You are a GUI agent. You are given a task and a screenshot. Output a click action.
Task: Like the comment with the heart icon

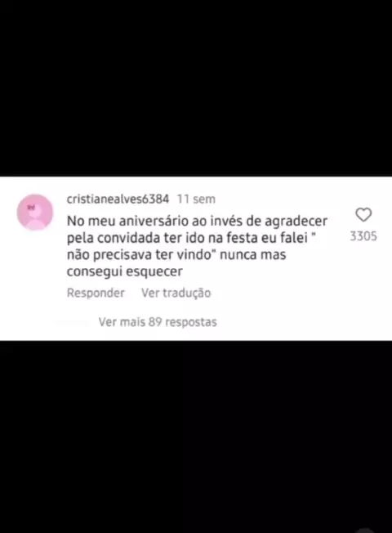[363, 214]
